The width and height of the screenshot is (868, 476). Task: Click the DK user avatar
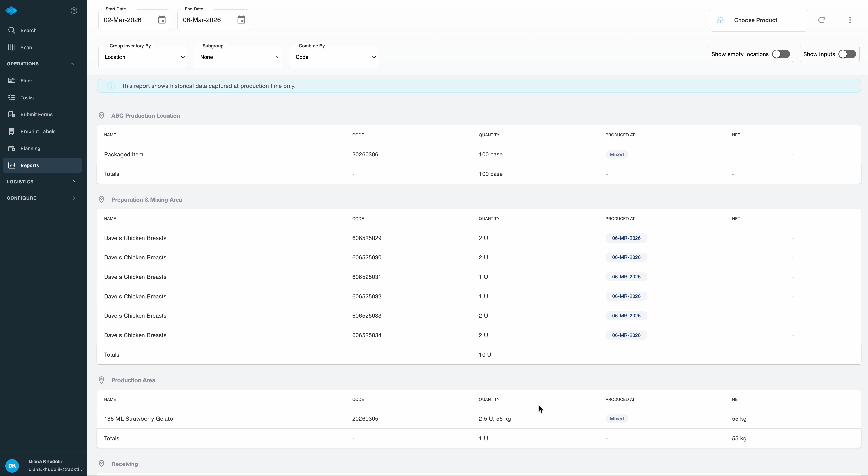coord(12,466)
